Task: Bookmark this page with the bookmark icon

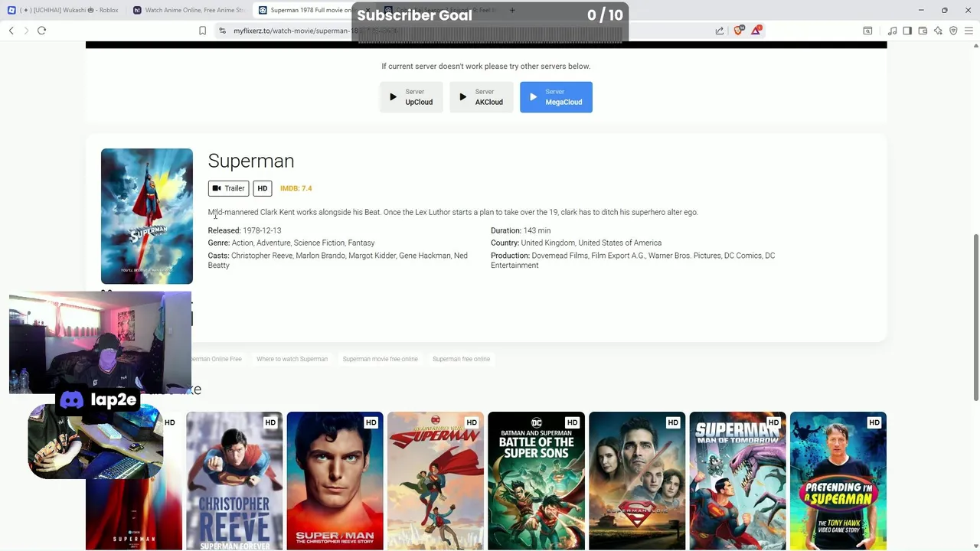Action: 202,31
